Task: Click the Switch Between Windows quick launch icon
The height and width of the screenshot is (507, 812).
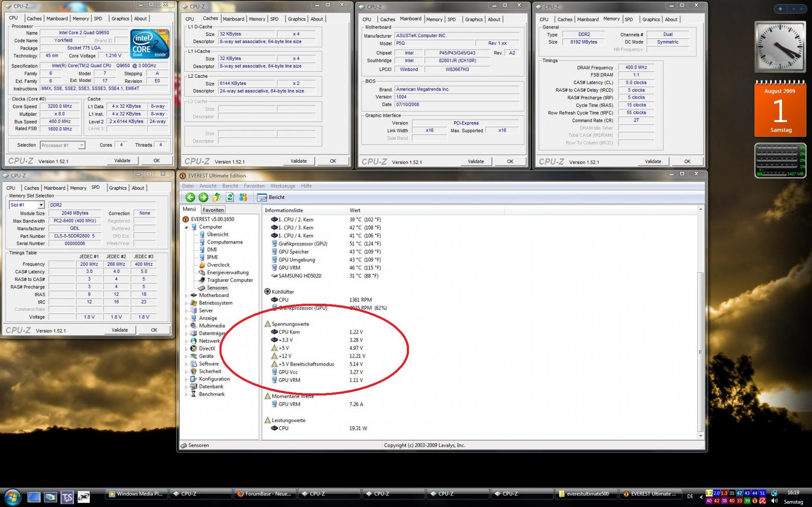Action: [50, 497]
